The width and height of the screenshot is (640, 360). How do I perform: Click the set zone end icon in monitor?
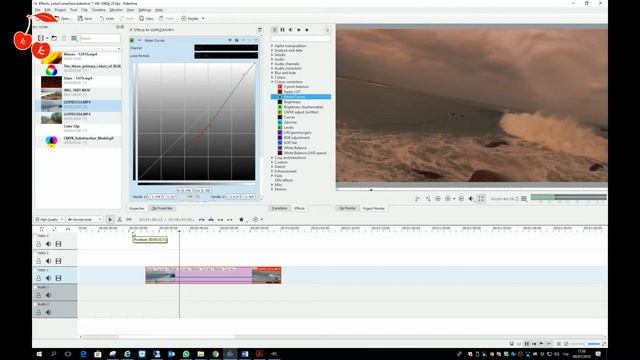pos(427,199)
